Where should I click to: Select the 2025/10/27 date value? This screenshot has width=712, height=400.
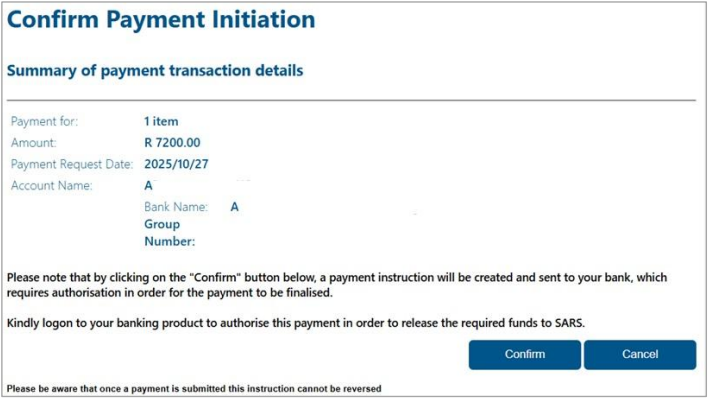click(x=176, y=164)
